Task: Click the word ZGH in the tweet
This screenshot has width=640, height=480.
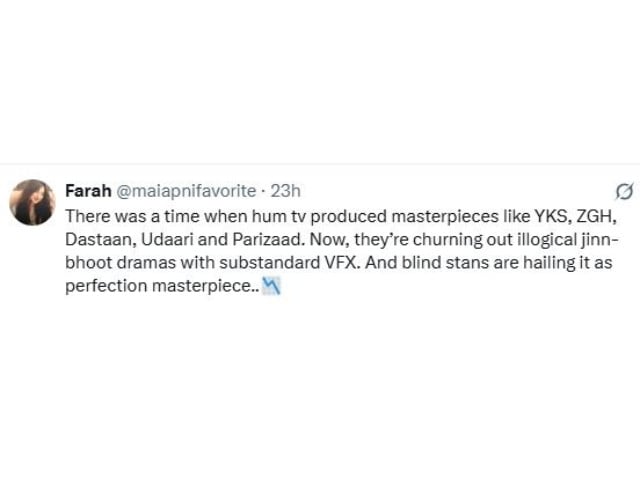Action: coord(582,215)
